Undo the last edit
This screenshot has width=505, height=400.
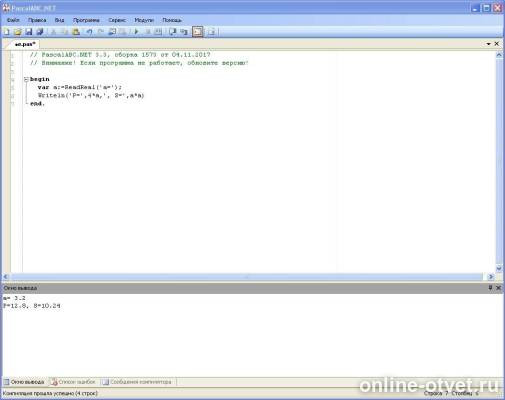point(89,32)
